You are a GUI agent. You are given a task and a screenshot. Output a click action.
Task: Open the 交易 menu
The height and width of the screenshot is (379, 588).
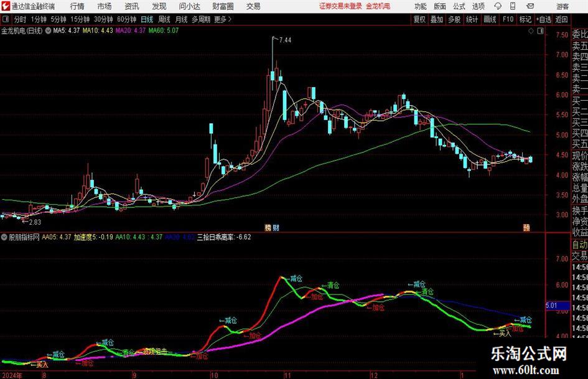(x=253, y=6)
